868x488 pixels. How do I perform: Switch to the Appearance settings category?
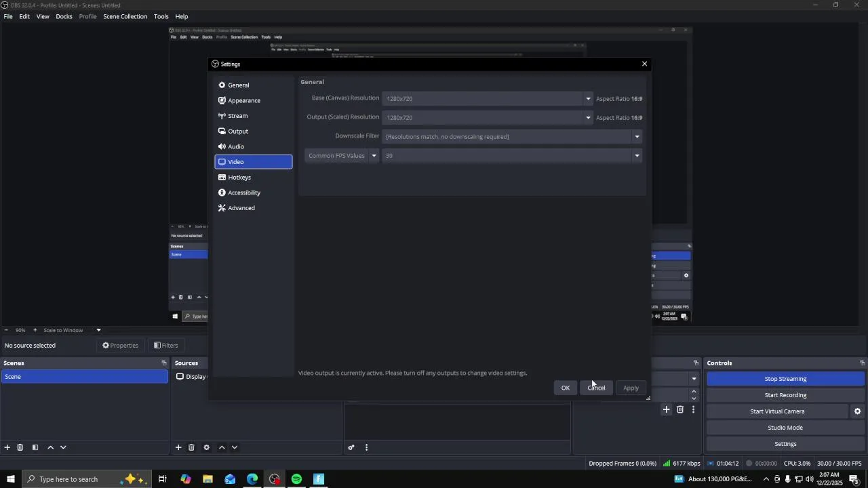(x=254, y=100)
